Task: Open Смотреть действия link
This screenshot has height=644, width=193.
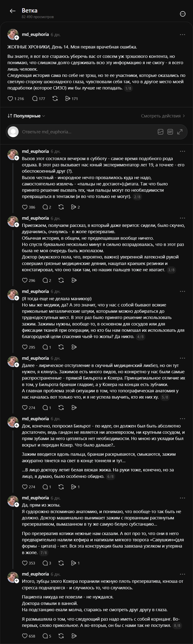Action: [x=163, y=116]
